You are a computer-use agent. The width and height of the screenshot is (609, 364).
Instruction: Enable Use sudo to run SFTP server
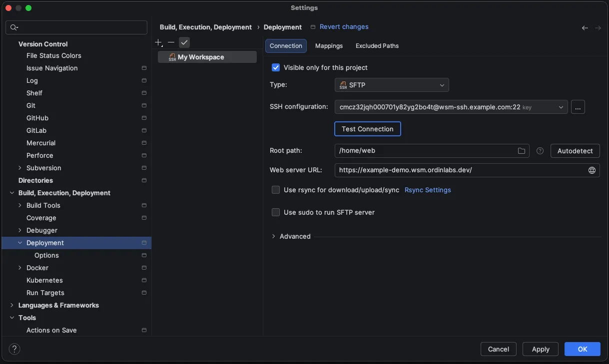pyautogui.click(x=276, y=212)
